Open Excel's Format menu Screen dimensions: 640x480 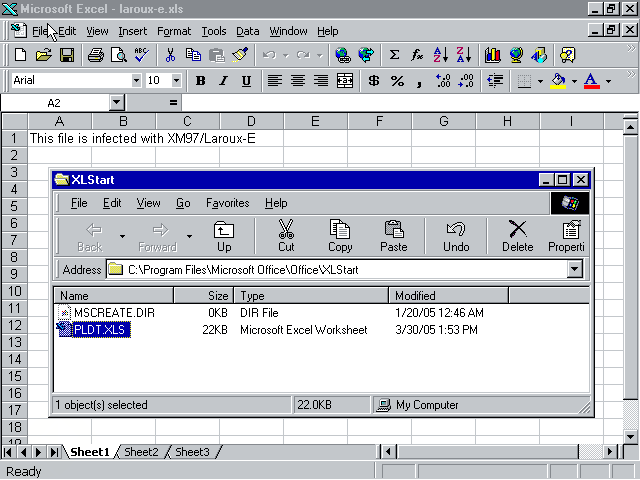click(x=174, y=31)
